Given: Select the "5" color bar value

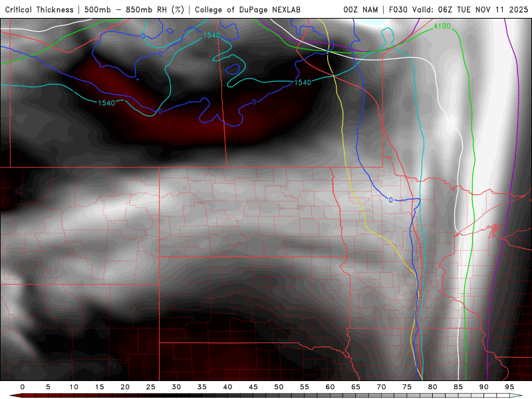Looking at the screenshot, I should coord(48,387).
